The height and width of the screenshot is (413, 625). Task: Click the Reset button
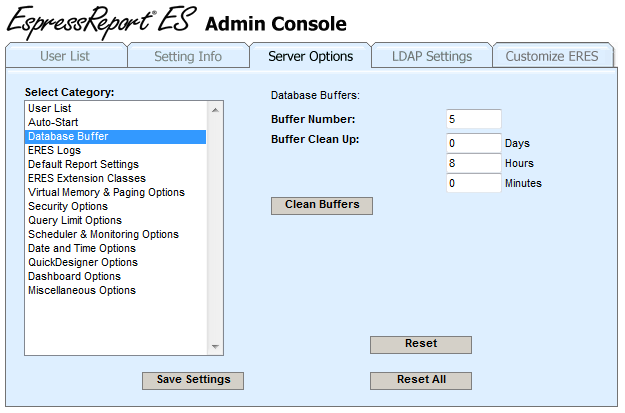pos(421,345)
